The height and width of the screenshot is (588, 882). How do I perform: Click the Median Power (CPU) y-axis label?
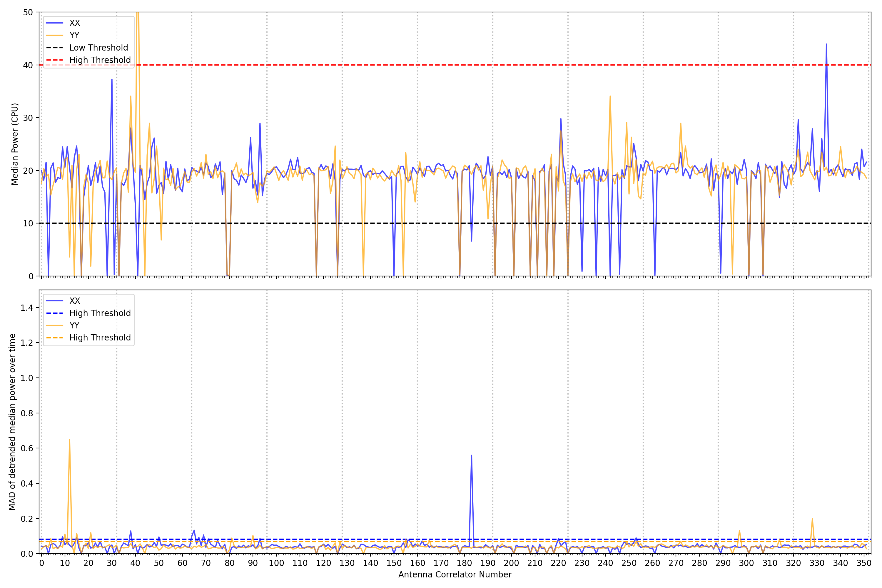(x=15, y=144)
